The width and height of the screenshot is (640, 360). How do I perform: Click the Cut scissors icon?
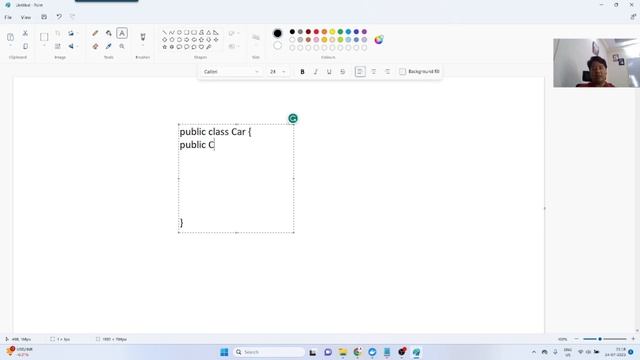pyautogui.click(x=25, y=33)
